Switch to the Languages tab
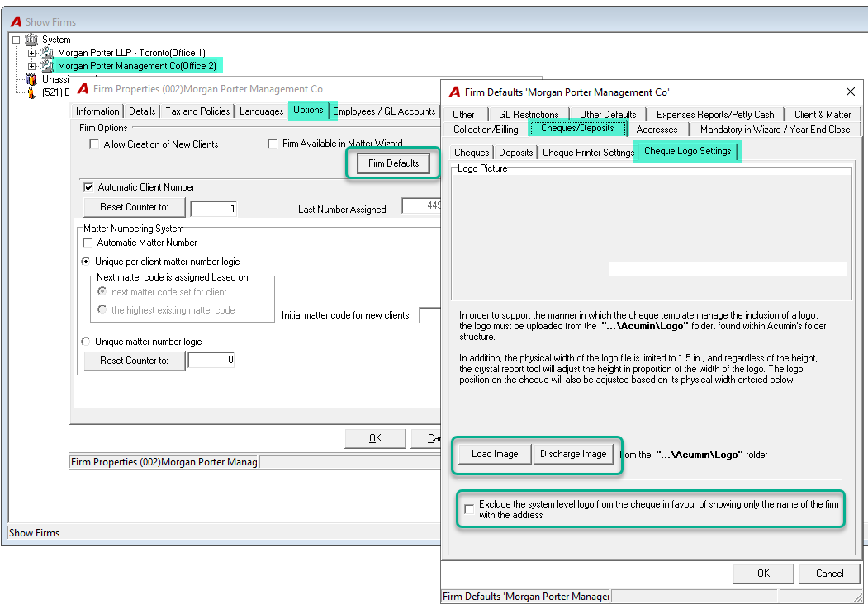Screen dimensions: 868x609 261,111
